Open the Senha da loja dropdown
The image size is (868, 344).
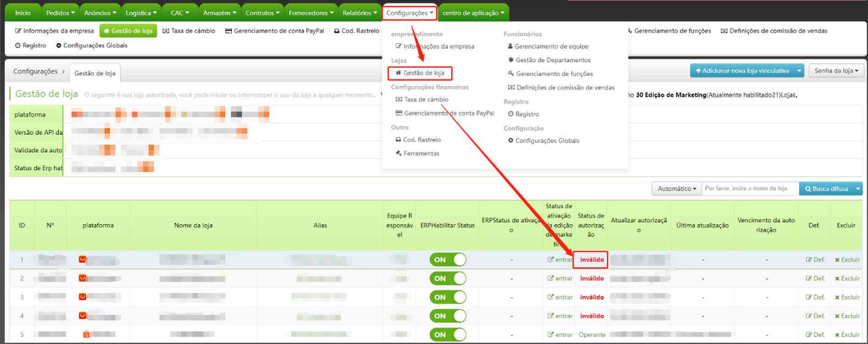point(837,71)
